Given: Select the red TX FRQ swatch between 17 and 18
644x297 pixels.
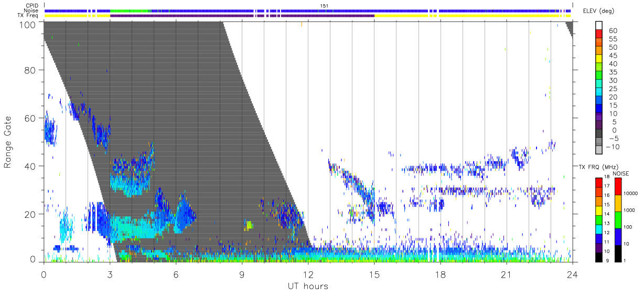Looking at the screenshot, I should [599, 182].
